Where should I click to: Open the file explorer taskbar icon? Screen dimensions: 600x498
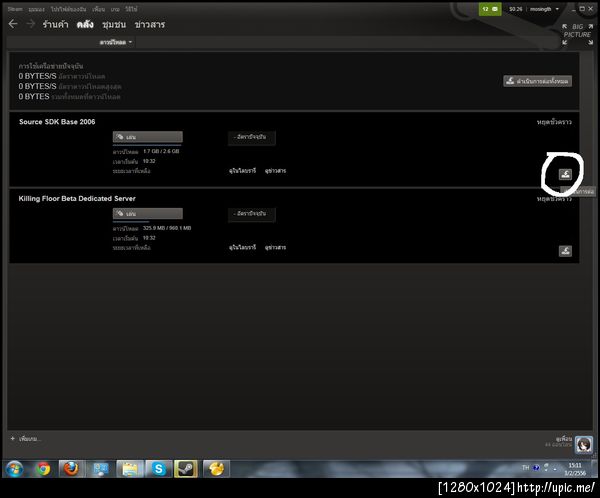tap(130, 469)
